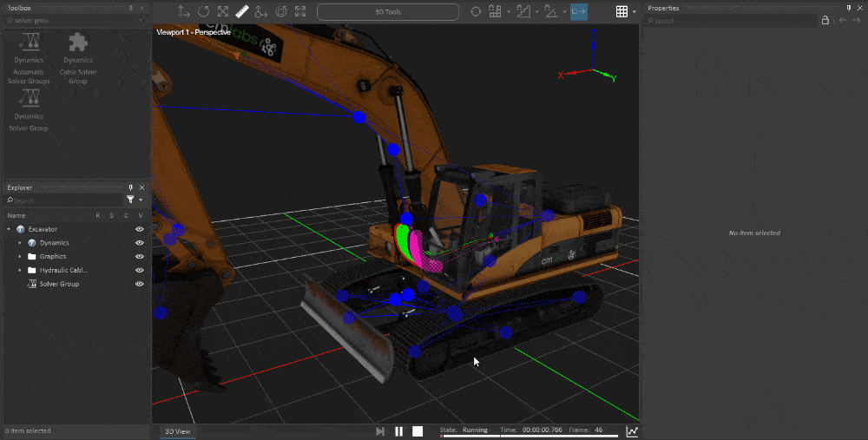Open the plotting graph icon
Viewport: 868px width, 440px height.
point(632,431)
